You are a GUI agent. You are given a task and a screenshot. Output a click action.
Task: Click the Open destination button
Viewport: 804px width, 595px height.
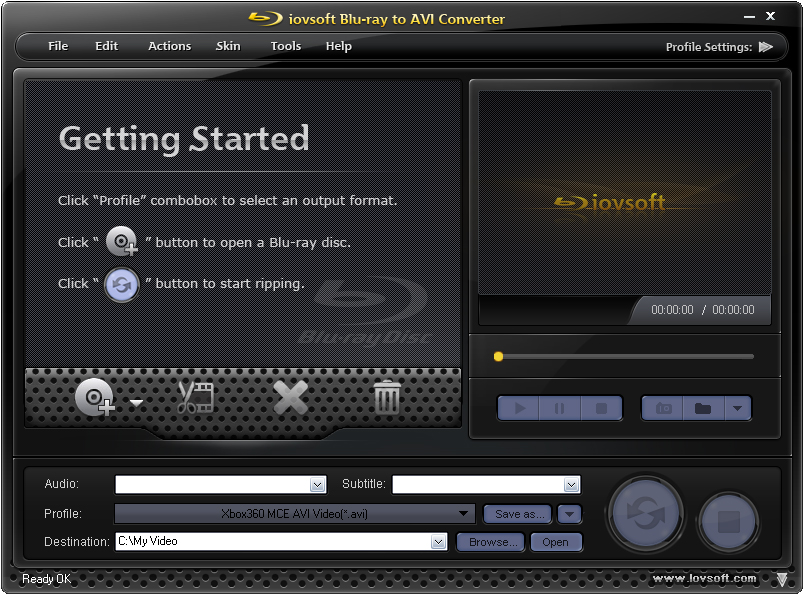tap(556, 542)
